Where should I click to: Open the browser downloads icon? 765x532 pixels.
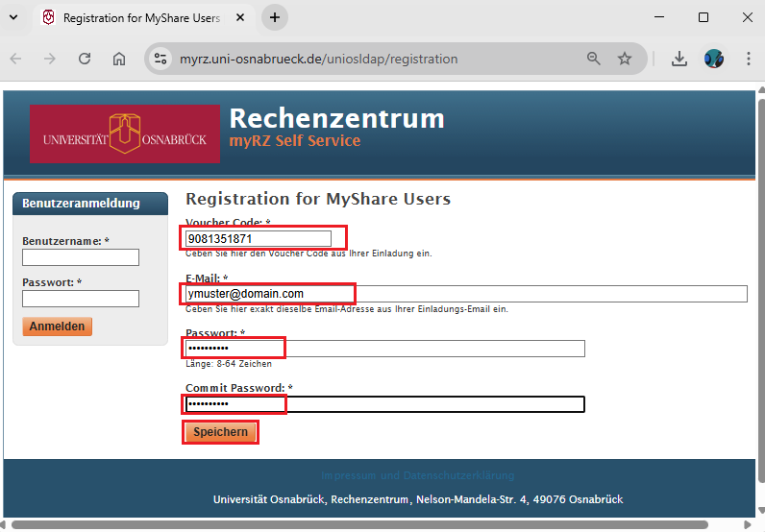679,59
